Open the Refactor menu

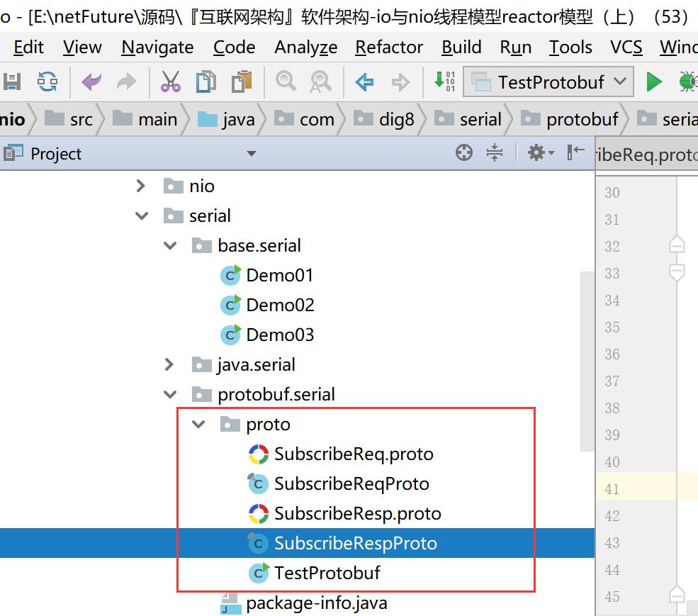click(x=389, y=47)
